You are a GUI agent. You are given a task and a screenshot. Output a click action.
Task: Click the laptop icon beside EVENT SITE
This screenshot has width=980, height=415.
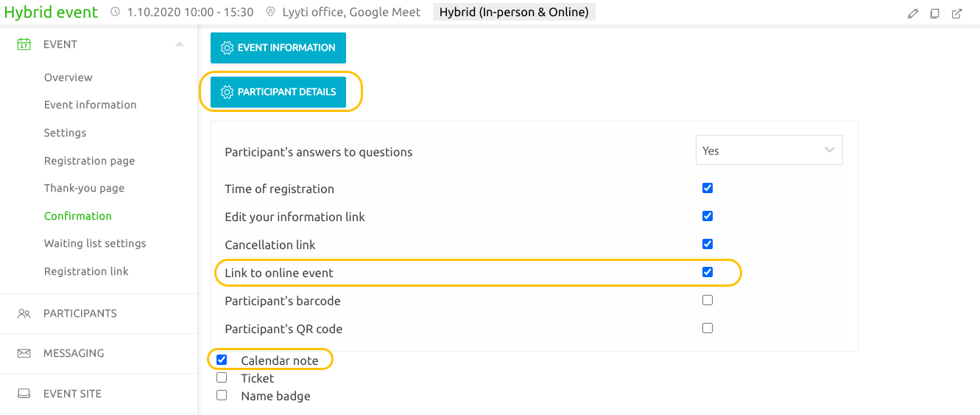[x=24, y=394]
